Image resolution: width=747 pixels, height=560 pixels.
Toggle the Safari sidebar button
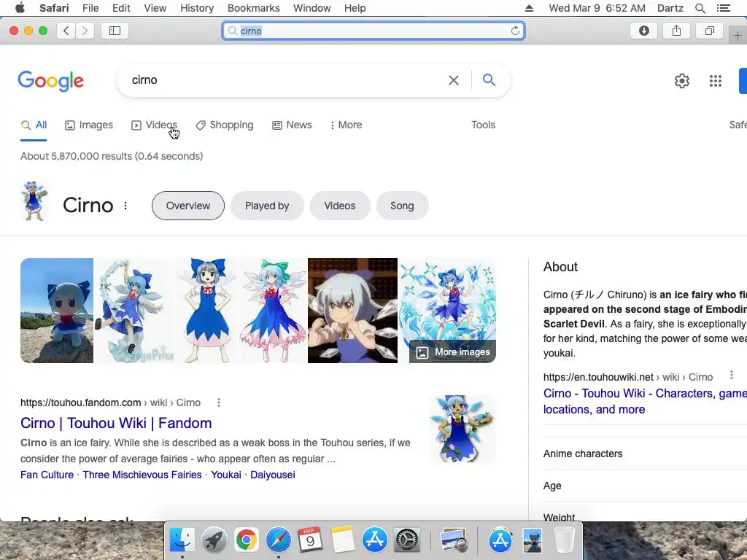pos(115,31)
